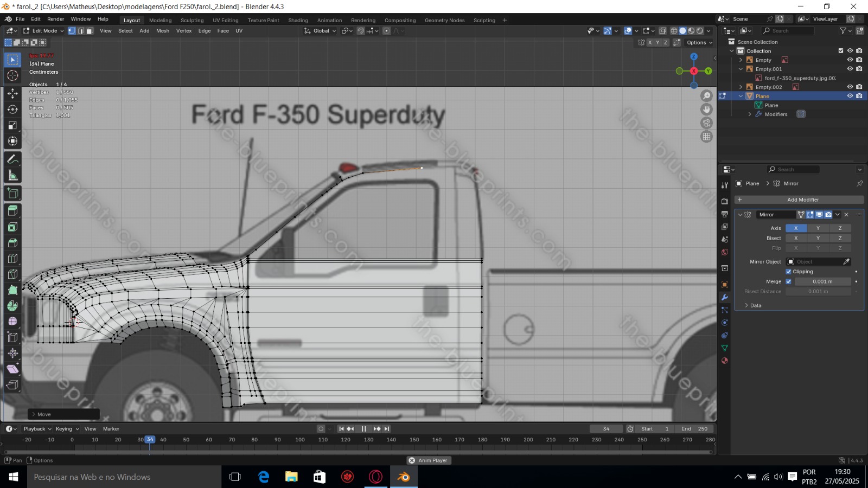868x488 pixels.
Task: Activate the Loop Cut tool
Action: click(12, 259)
